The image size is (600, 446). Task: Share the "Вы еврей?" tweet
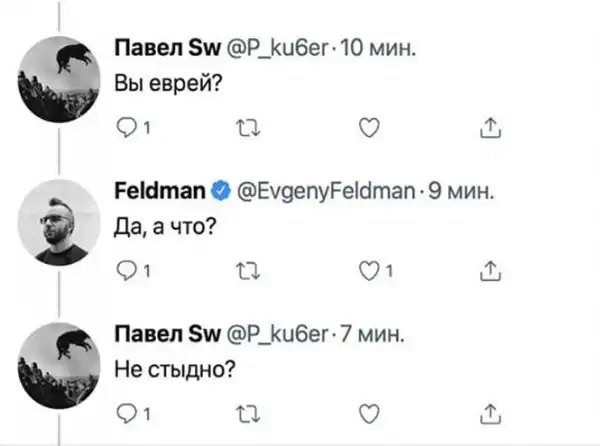point(490,127)
